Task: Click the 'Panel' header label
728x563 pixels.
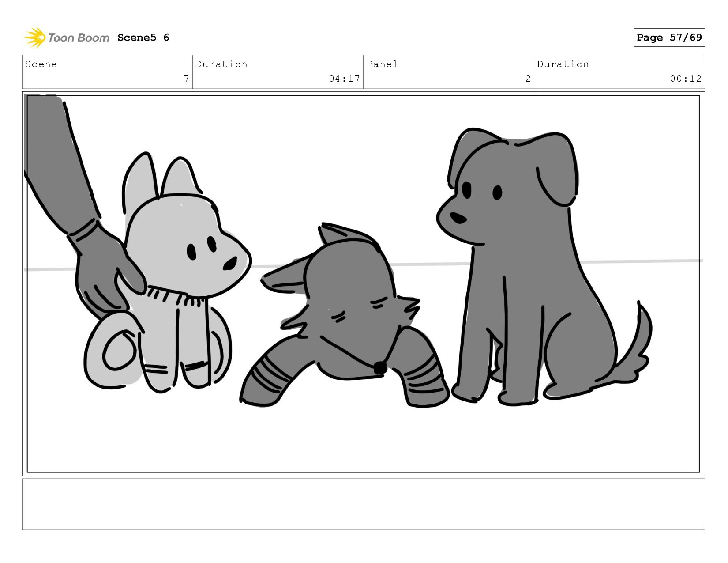Action: coord(382,64)
